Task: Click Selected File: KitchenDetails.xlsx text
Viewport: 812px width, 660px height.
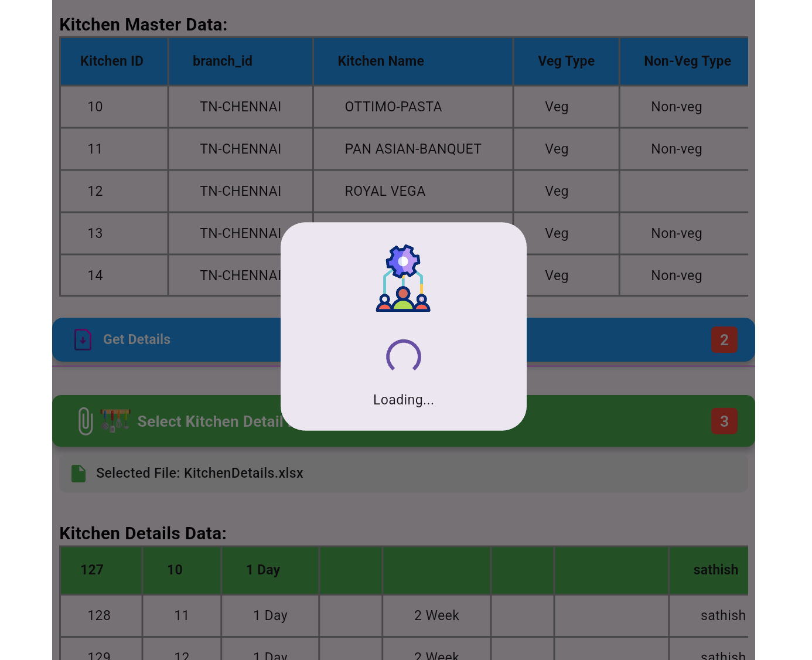Action: (x=200, y=473)
